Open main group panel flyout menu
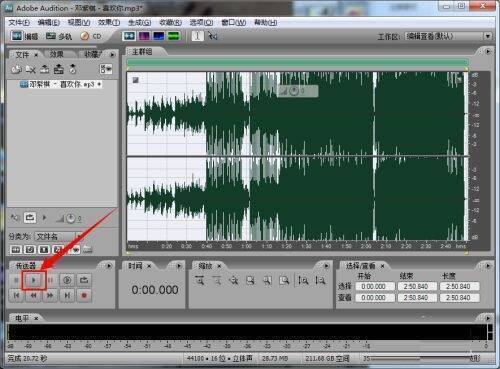 pyautogui.click(x=488, y=52)
